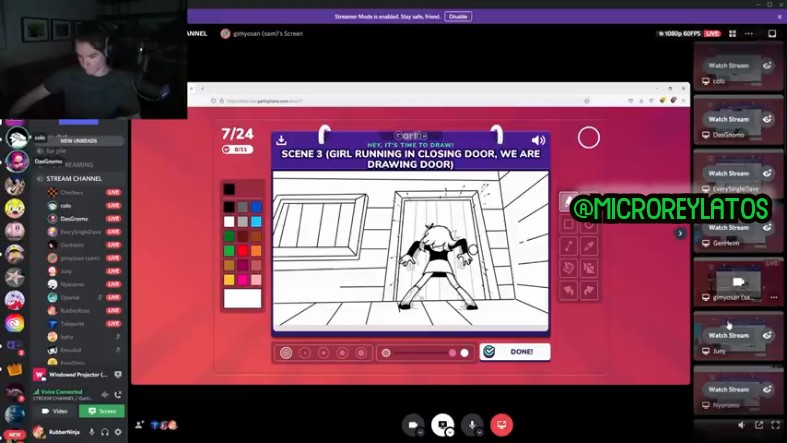787x443 pixels.
Task: Toggle screen share in bottom call controls
Action: pyautogui.click(x=442, y=424)
